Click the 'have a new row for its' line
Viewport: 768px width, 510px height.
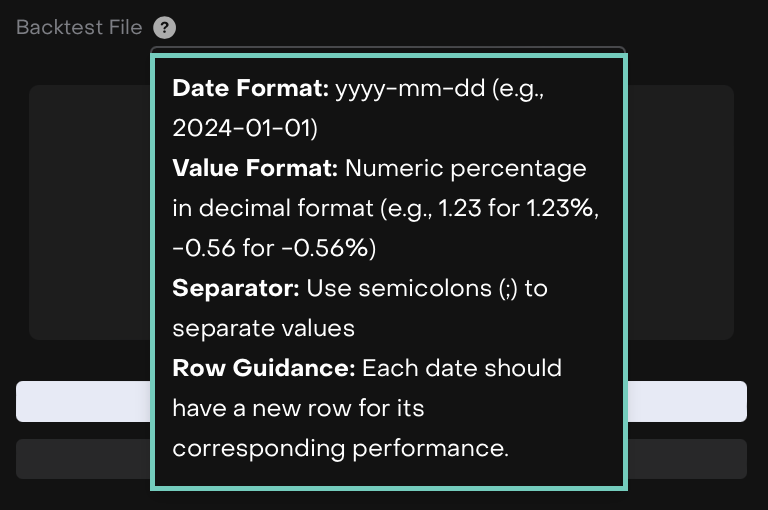coord(298,408)
